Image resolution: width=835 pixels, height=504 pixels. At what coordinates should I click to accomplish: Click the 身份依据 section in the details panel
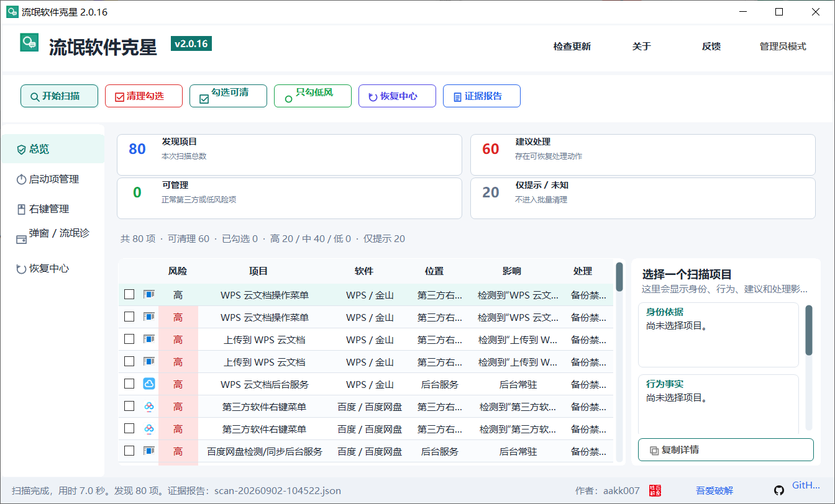tap(718, 335)
